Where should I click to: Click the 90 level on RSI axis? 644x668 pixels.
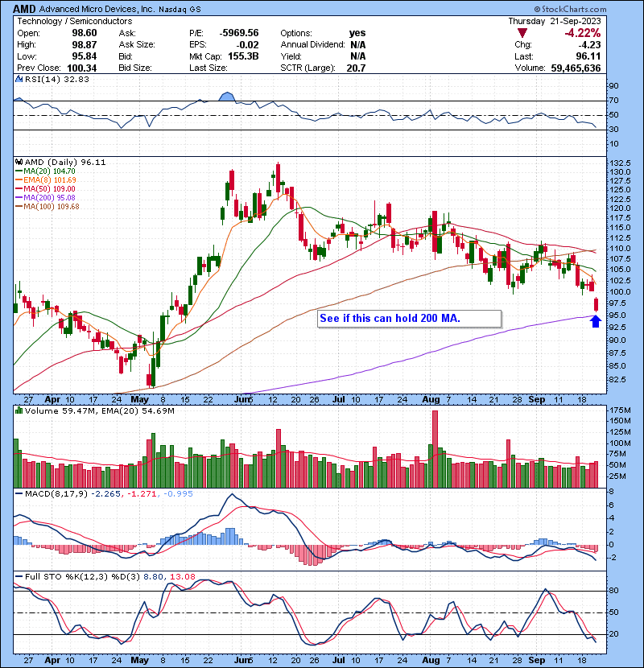click(x=613, y=85)
